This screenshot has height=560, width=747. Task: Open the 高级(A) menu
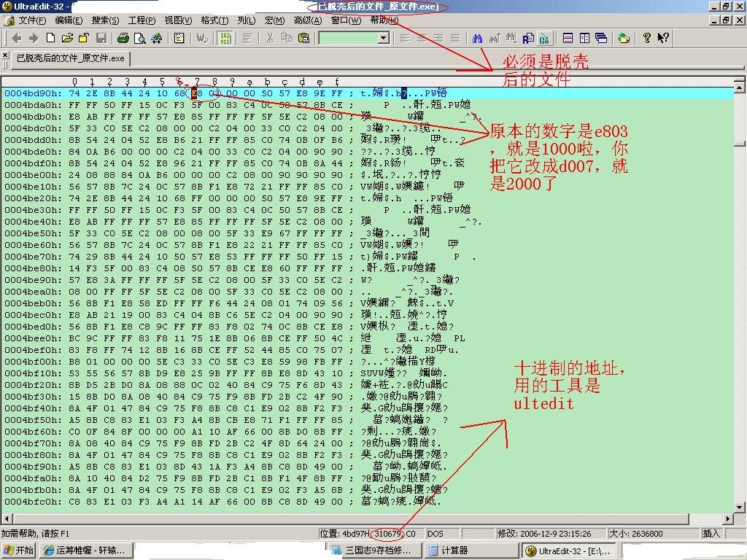pos(308,20)
